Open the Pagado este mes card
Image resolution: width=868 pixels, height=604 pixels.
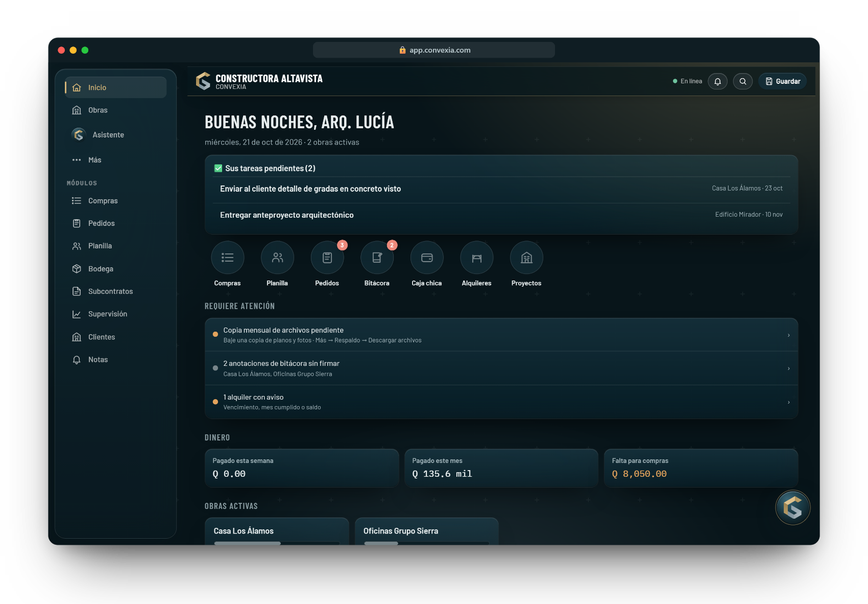[x=501, y=468]
